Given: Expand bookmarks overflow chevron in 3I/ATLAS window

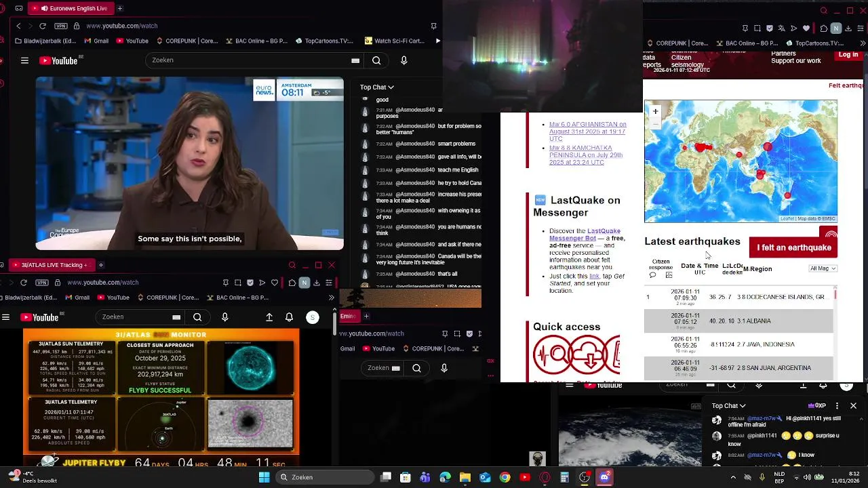Looking at the screenshot, I should coord(331,298).
